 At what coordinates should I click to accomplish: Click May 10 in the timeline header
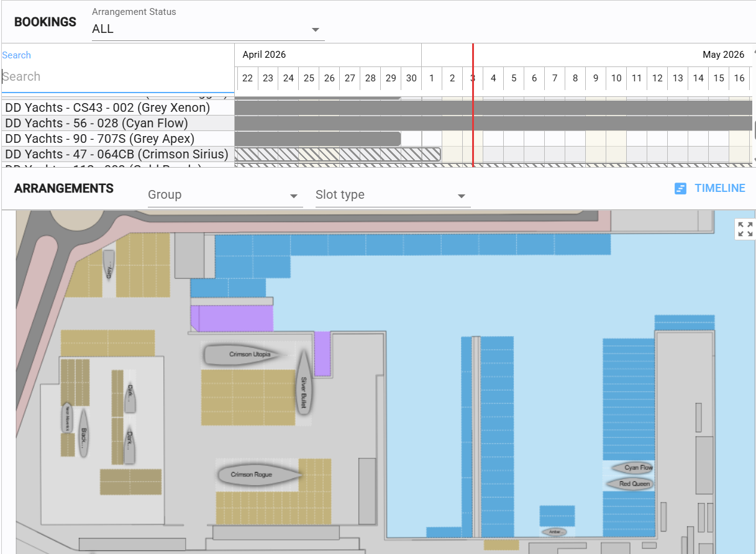point(616,78)
